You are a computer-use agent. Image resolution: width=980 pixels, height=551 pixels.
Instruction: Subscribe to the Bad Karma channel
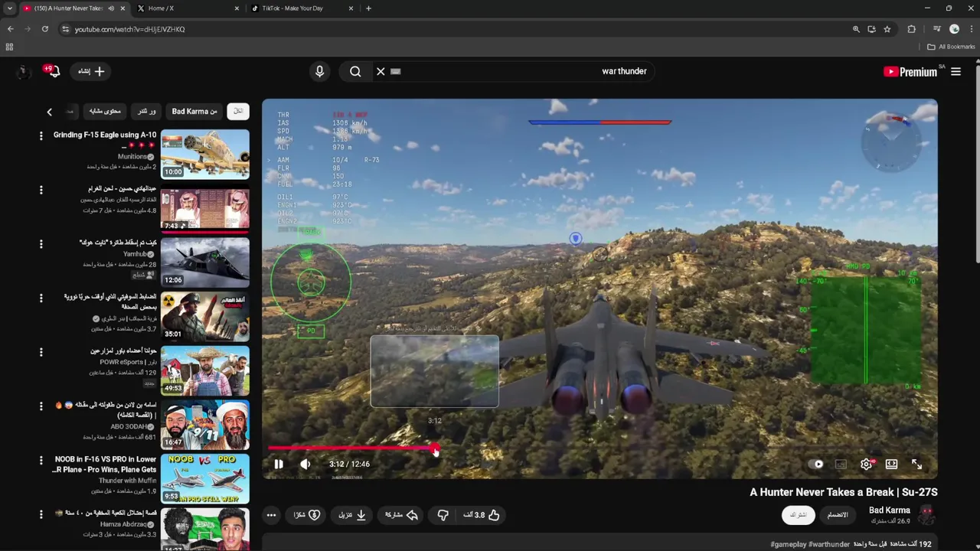(799, 515)
